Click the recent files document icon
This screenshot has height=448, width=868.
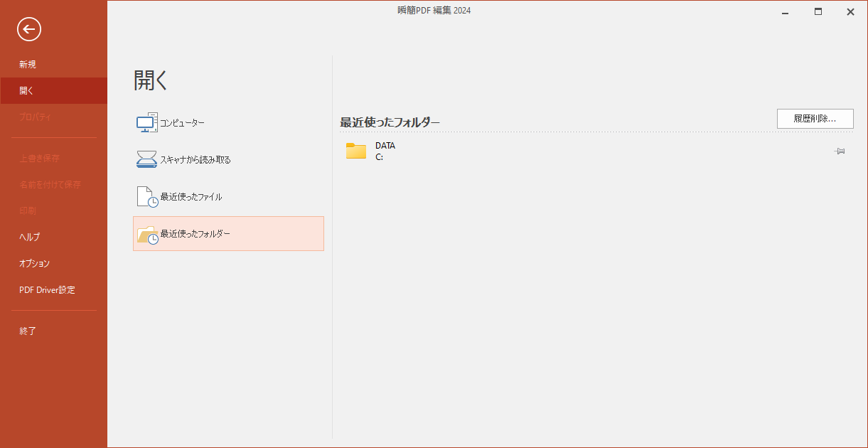point(147,196)
